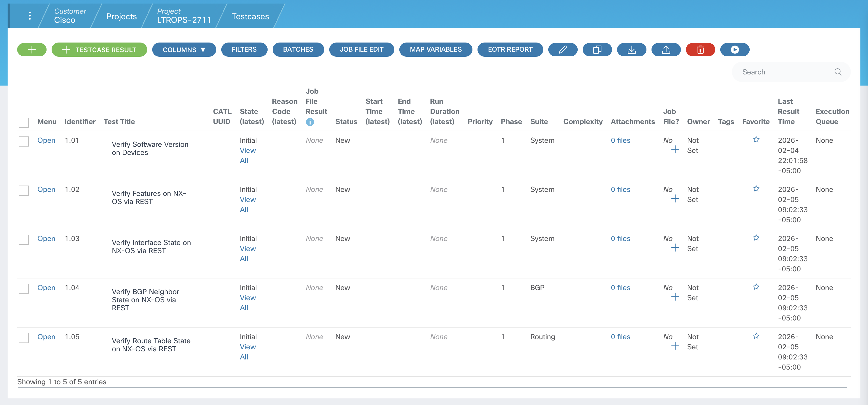Click the pencil edit icon button
This screenshot has width=868, height=405.
tap(562, 50)
